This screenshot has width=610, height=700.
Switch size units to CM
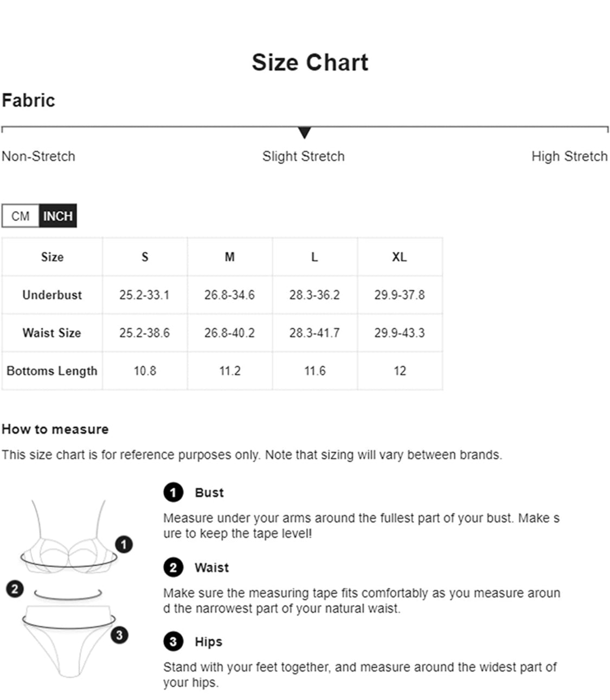point(20,216)
